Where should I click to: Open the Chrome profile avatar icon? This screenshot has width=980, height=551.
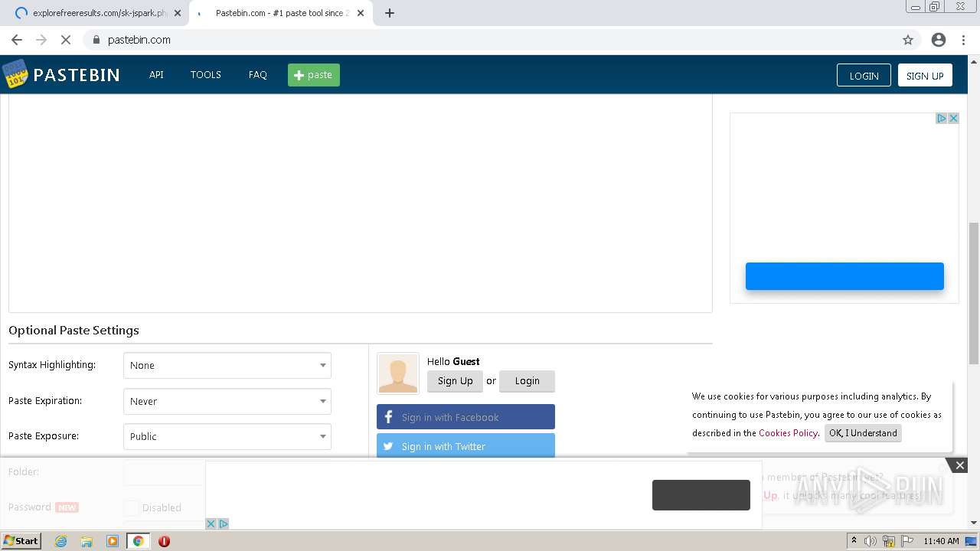[x=939, y=40]
